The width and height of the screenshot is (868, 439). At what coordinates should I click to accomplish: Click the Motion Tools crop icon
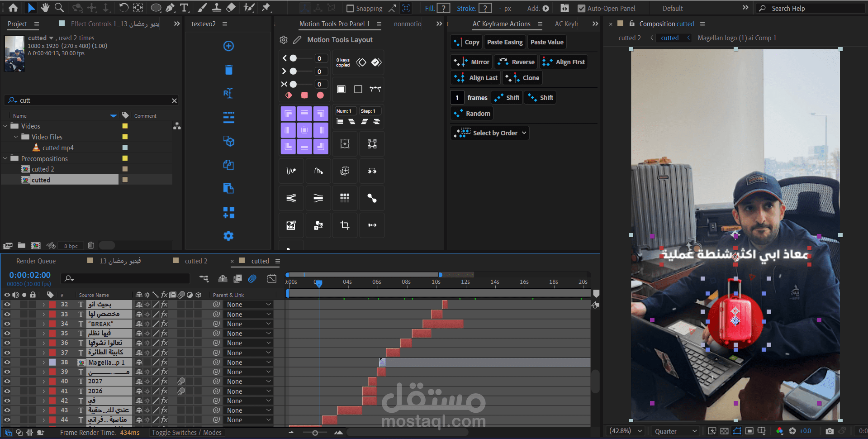coord(345,225)
